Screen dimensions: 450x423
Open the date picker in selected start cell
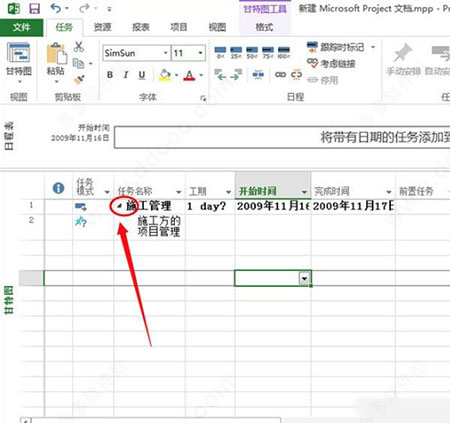point(305,279)
